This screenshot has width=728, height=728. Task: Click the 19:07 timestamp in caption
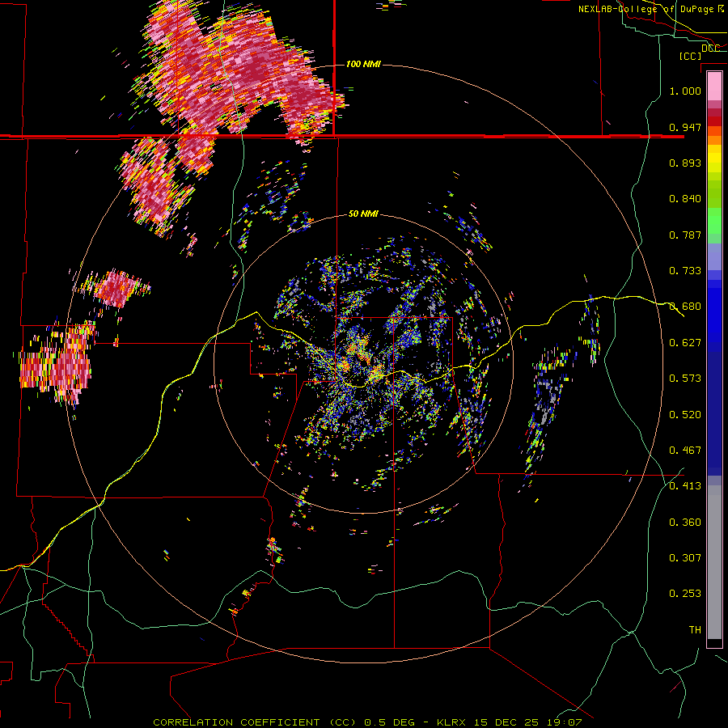[564, 722]
